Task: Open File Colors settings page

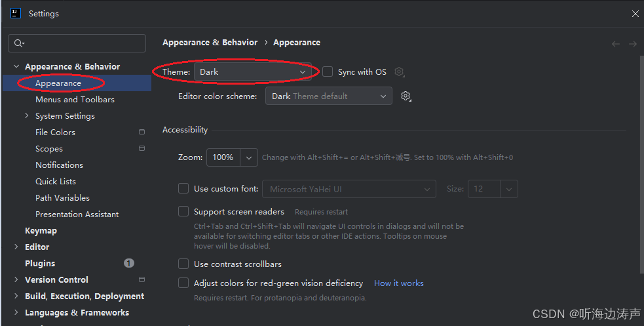Action: point(56,132)
